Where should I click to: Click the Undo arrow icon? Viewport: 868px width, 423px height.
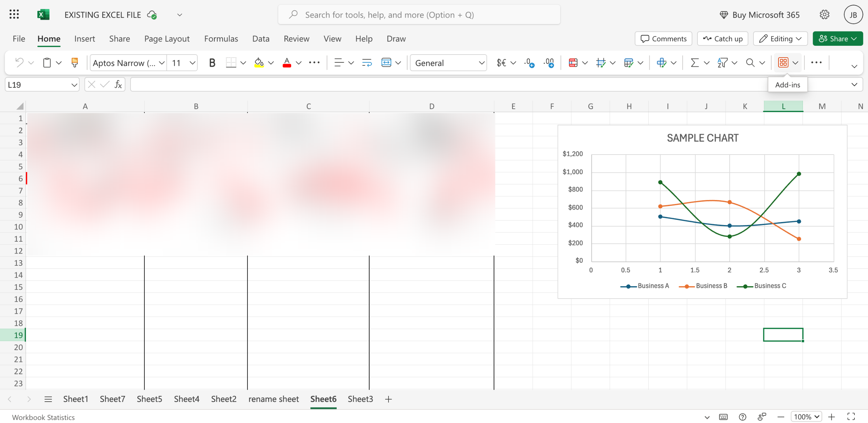(x=19, y=63)
